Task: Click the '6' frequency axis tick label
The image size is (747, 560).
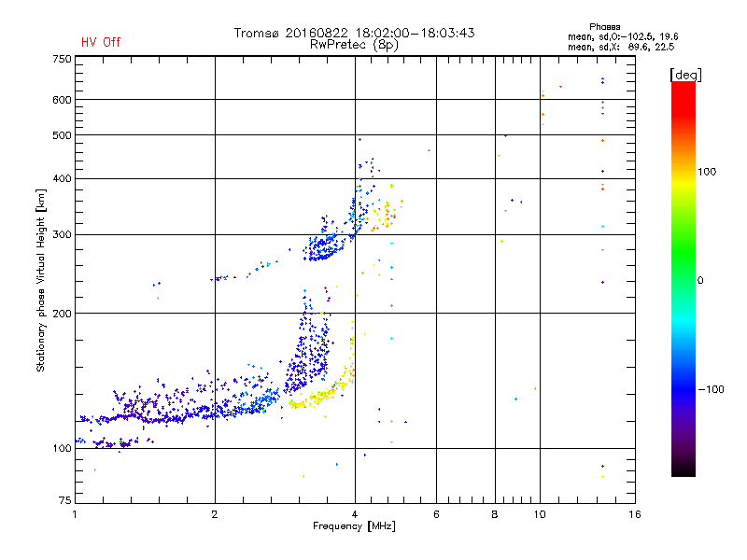Action: click(x=436, y=514)
